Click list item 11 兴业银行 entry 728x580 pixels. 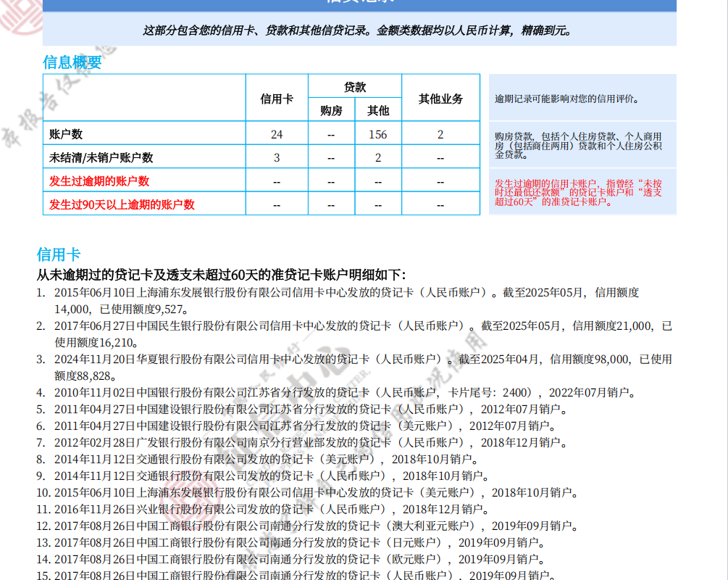point(263,510)
